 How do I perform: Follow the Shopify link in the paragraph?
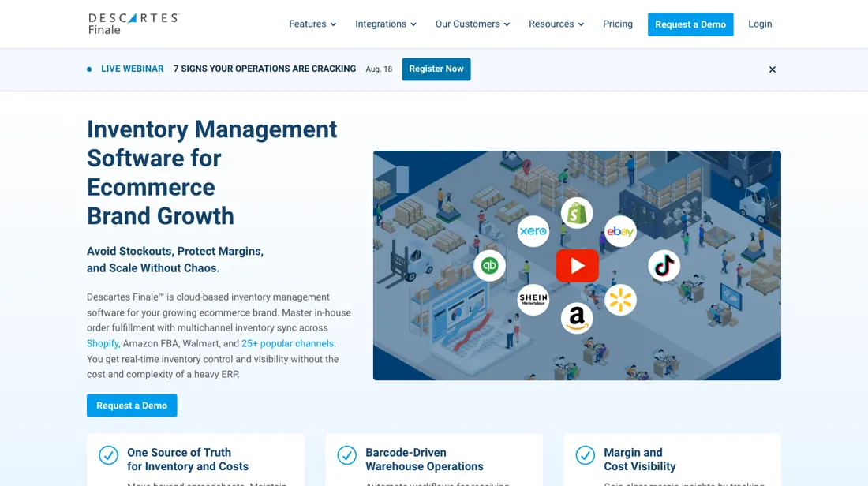pyautogui.click(x=103, y=343)
